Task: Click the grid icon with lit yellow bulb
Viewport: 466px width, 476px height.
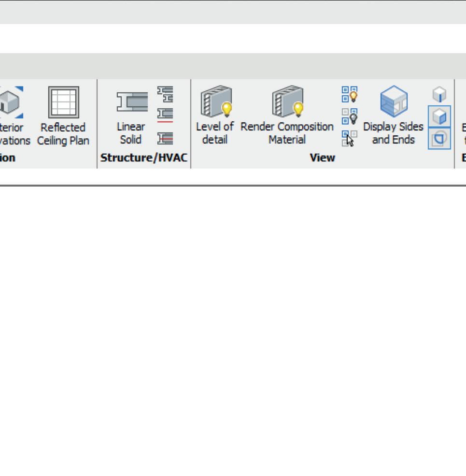Action: pyautogui.click(x=350, y=94)
